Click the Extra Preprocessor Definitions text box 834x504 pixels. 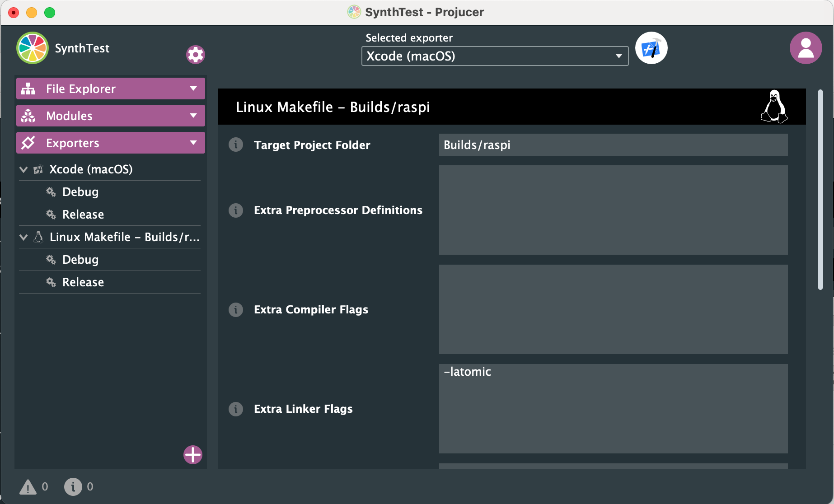point(614,210)
